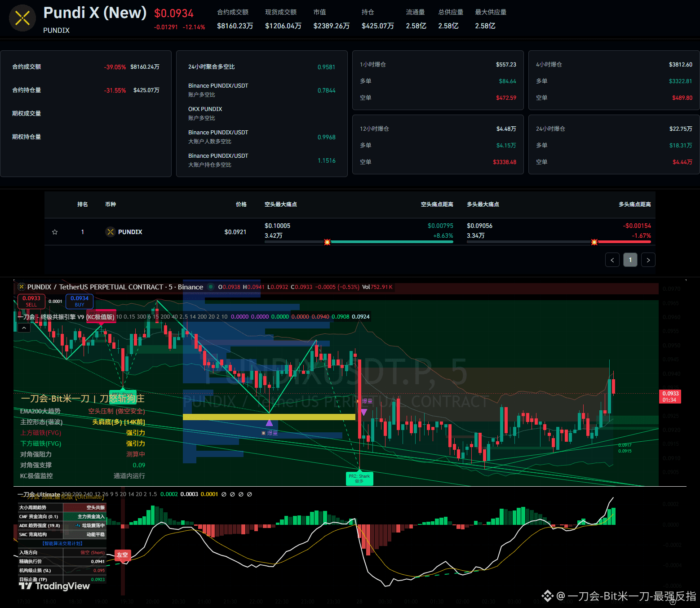Click the 0.0934 BUY button

click(x=80, y=301)
